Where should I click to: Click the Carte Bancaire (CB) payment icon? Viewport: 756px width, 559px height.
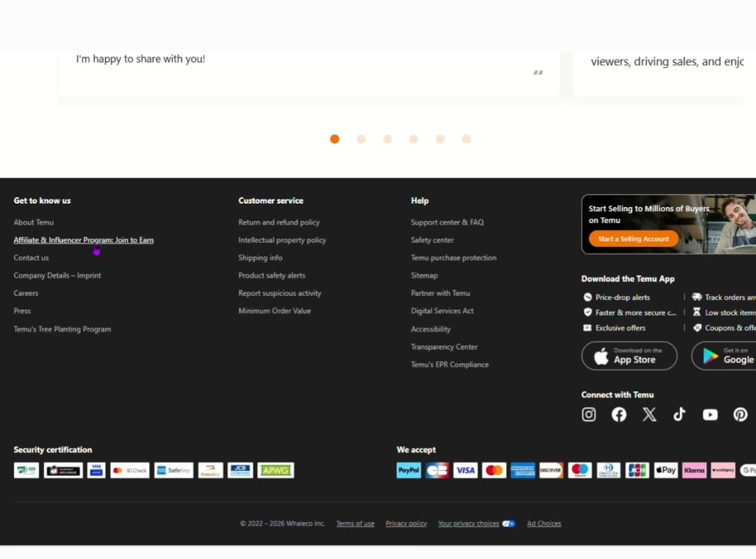(x=437, y=470)
